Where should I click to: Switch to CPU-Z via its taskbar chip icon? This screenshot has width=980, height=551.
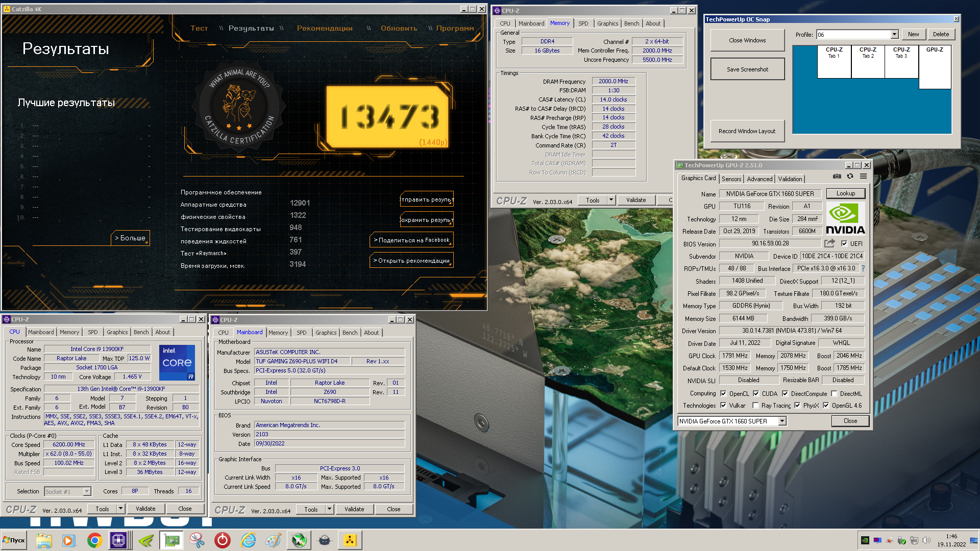pos(118,540)
